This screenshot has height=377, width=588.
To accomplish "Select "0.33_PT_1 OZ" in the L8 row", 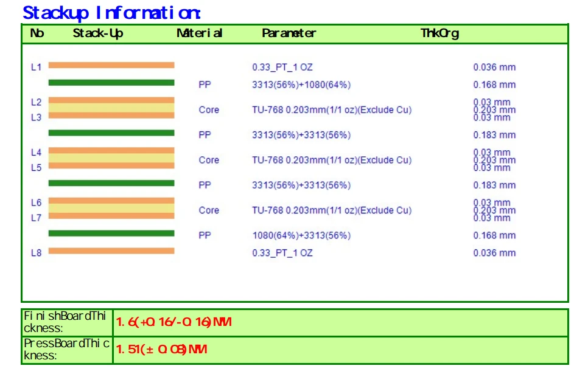I will tap(282, 253).
